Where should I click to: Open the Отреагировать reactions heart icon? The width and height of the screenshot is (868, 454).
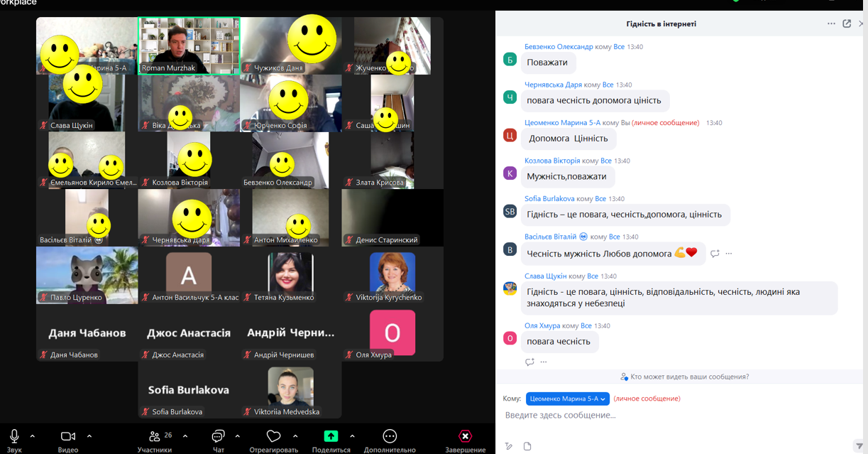pos(273,436)
